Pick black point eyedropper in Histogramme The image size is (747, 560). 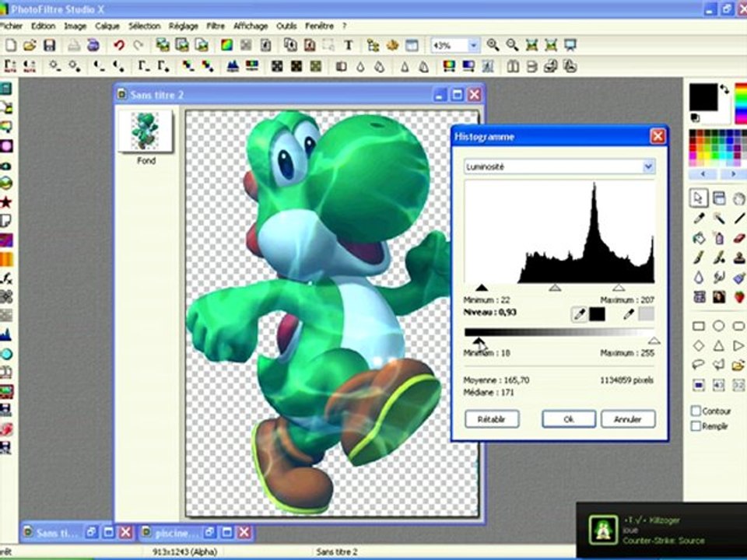point(579,314)
